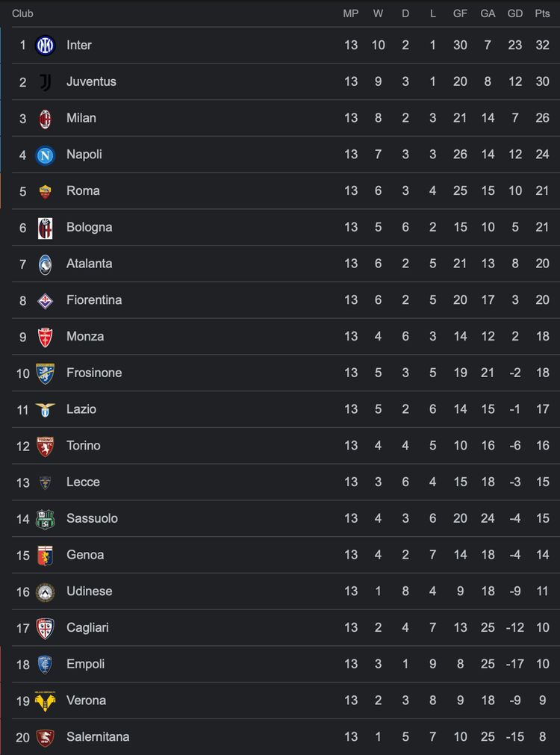Click the Juventus club logo
This screenshot has width=560, height=755.
pyautogui.click(x=46, y=82)
